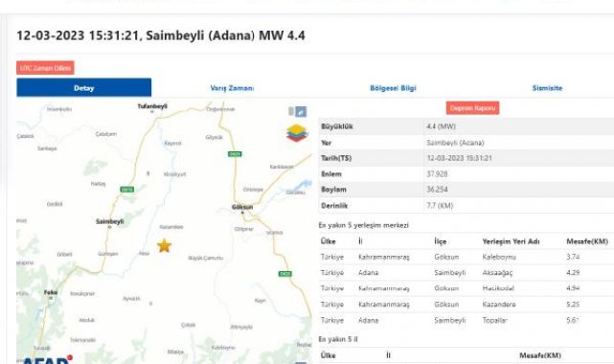
Task: Click the İlçe column header
Action: click(440, 241)
